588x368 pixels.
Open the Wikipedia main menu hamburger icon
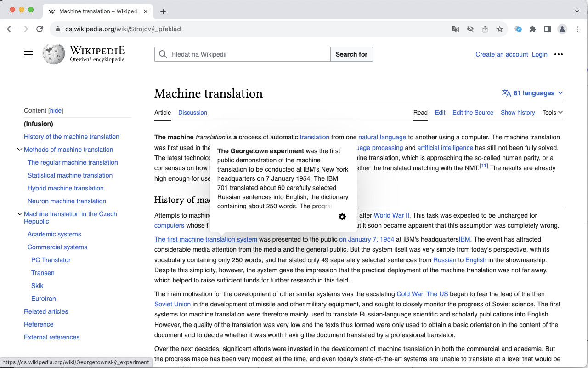[x=28, y=54]
